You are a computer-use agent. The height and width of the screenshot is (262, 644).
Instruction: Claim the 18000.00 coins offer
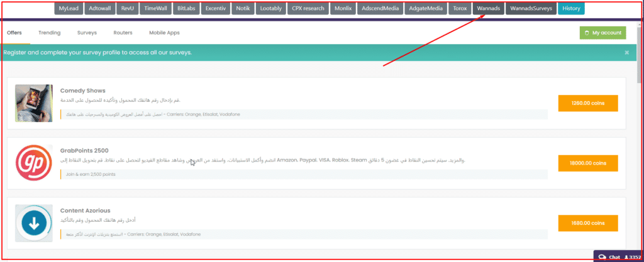(x=588, y=163)
